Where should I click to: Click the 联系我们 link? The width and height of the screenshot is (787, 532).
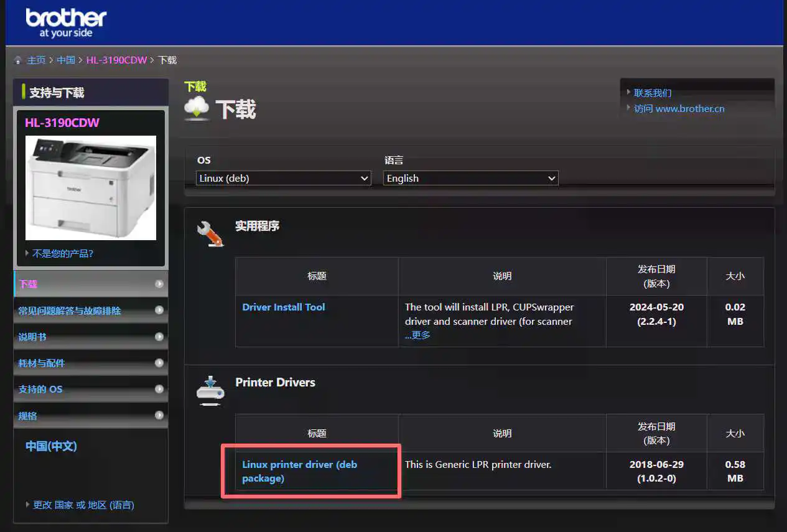[653, 93]
